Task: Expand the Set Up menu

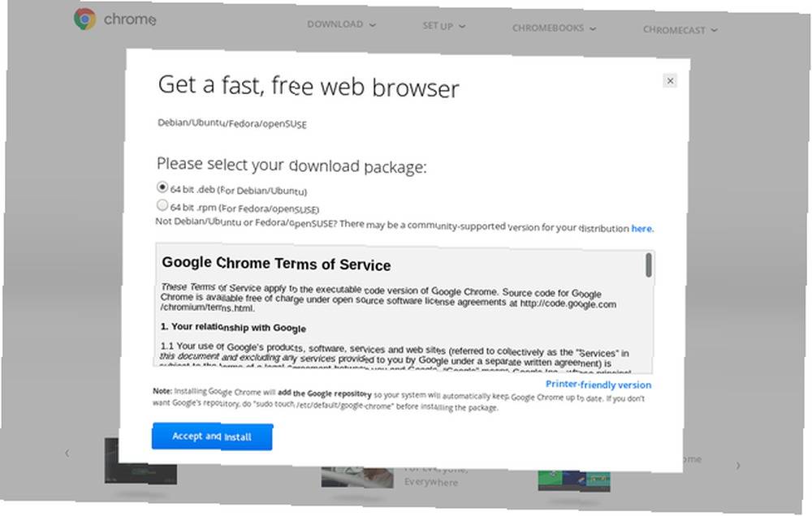Action: click(443, 26)
